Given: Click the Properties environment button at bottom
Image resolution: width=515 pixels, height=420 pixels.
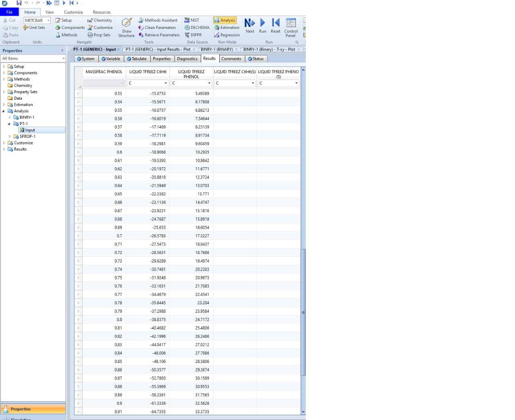Looking at the screenshot, I should (x=33, y=409).
